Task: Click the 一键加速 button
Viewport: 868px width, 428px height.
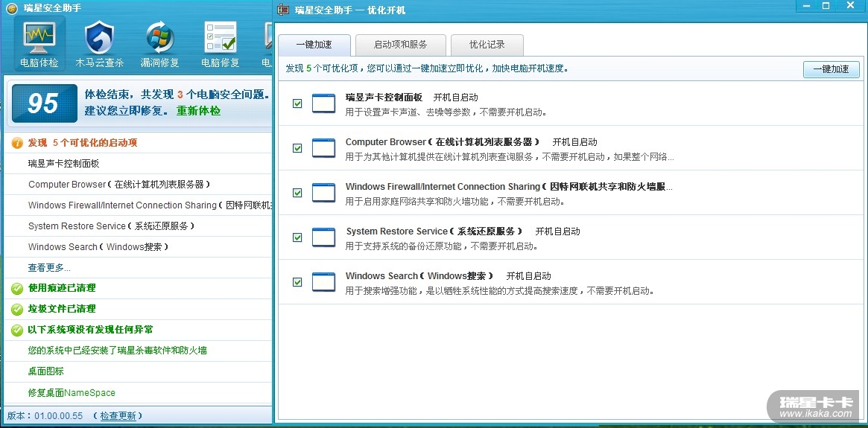Action: coord(831,69)
